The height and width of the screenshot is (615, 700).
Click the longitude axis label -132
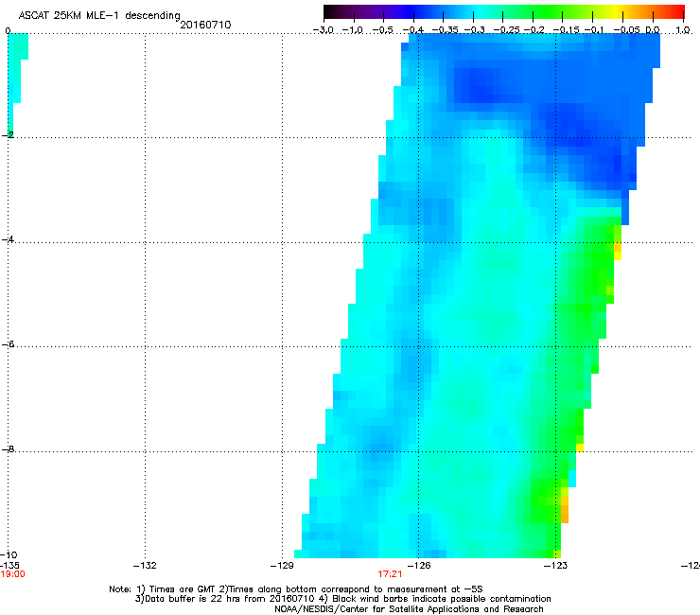click(x=145, y=566)
